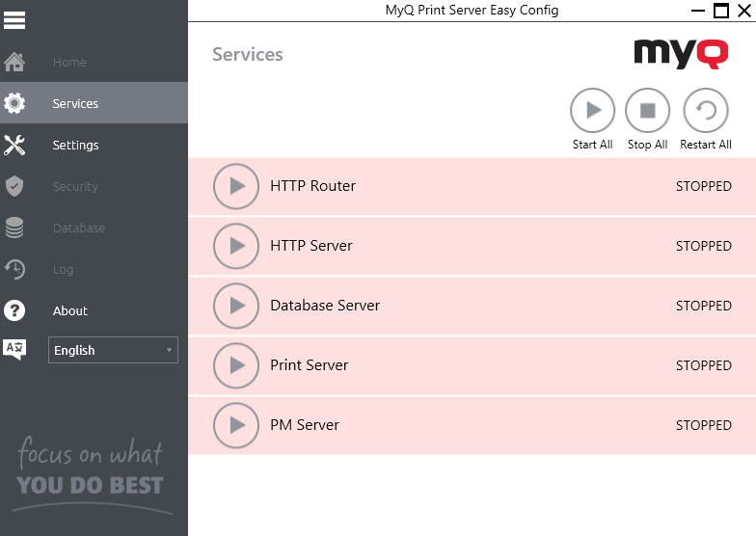The image size is (756, 536).
Task: Click the language translation icon
Action: 14,350
